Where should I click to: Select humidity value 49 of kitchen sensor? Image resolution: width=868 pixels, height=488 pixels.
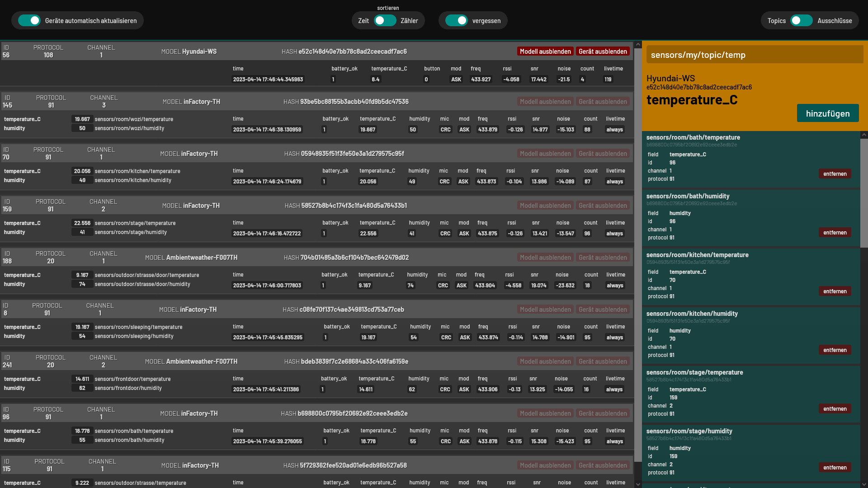click(82, 180)
